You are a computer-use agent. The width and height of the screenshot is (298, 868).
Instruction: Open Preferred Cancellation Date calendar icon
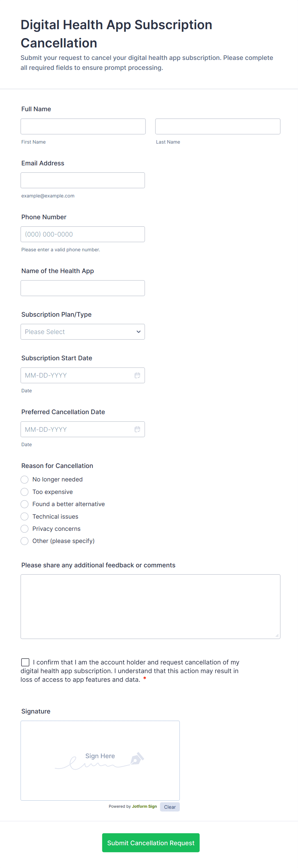click(137, 429)
